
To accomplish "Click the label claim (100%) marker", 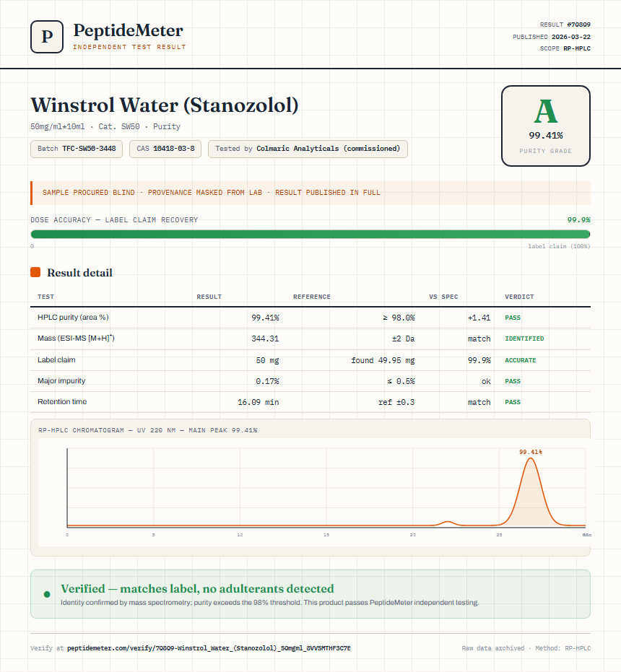I will tap(559, 246).
